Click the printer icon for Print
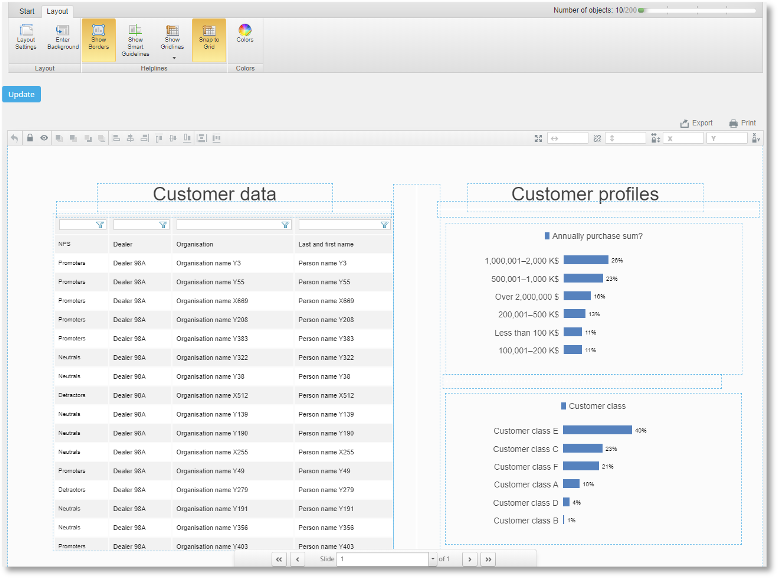 [x=733, y=123]
